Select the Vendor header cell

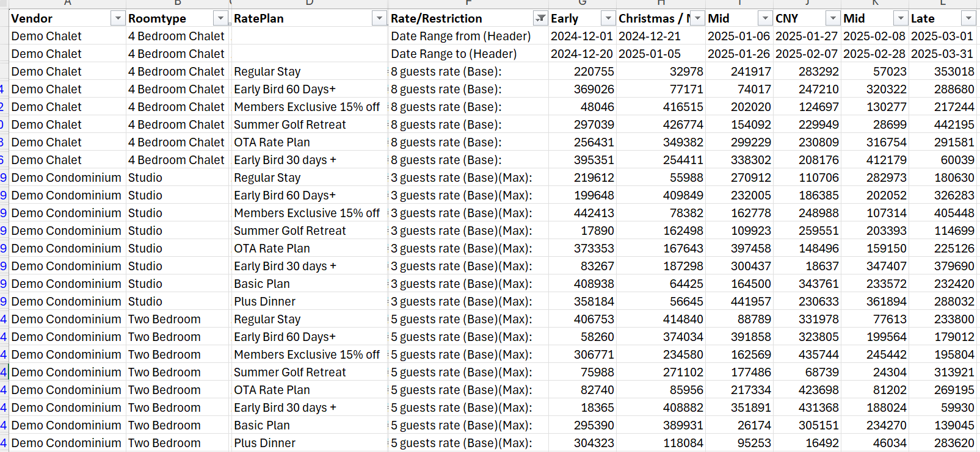click(x=58, y=19)
